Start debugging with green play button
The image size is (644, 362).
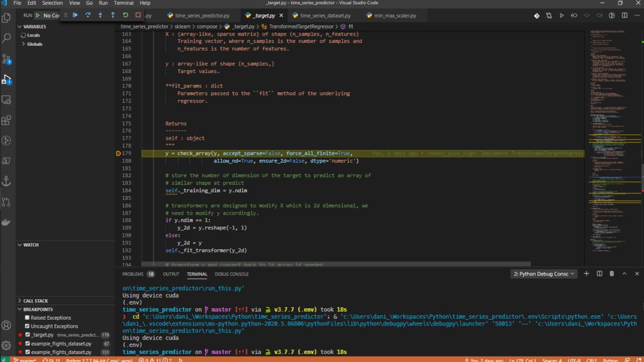(38, 16)
